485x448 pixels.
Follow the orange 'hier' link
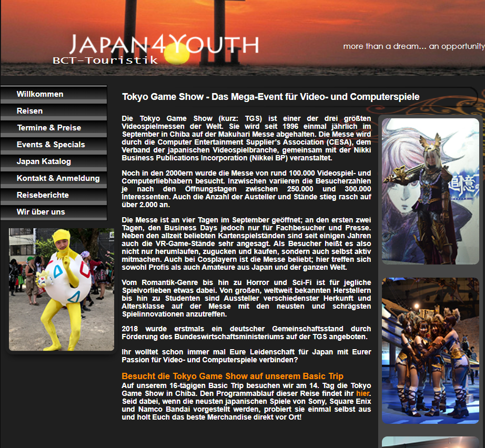coord(363,393)
